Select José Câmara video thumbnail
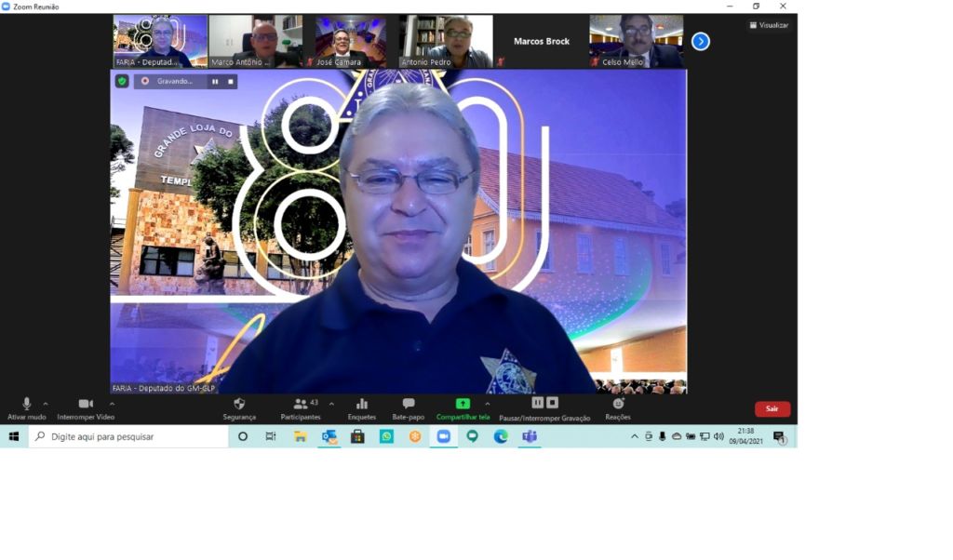953x560 pixels. click(x=351, y=41)
